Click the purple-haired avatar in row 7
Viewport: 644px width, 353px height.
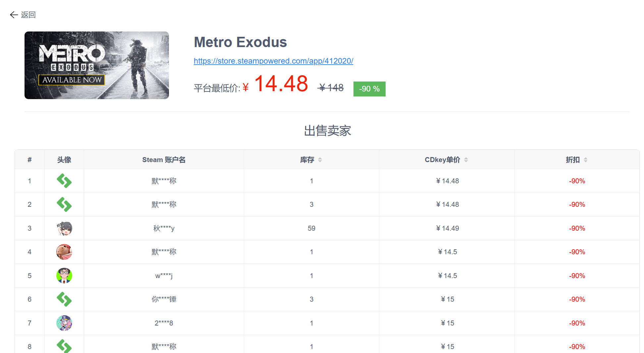pyautogui.click(x=64, y=323)
